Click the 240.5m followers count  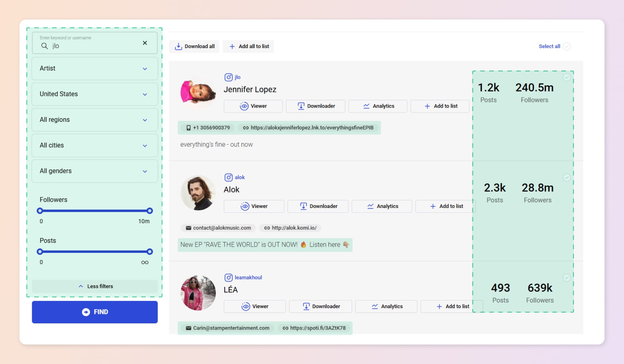pyautogui.click(x=535, y=87)
